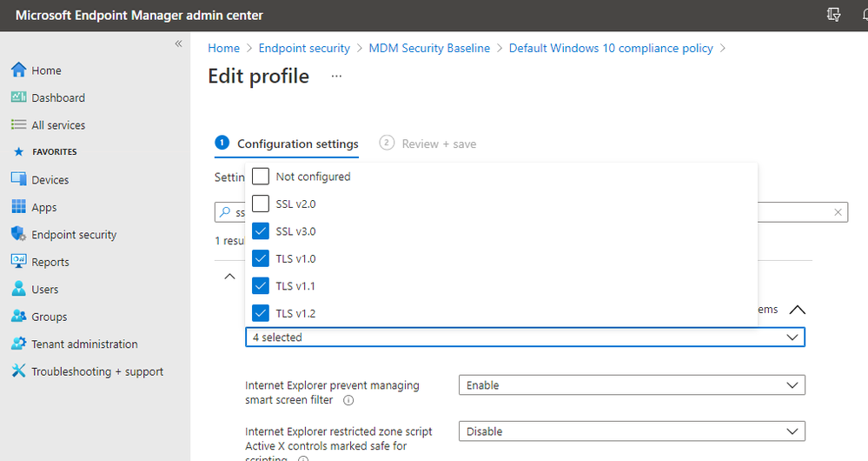Open the Endpoint security breadcrumb link
The width and height of the screenshot is (868, 461).
[x=304, y=48]
